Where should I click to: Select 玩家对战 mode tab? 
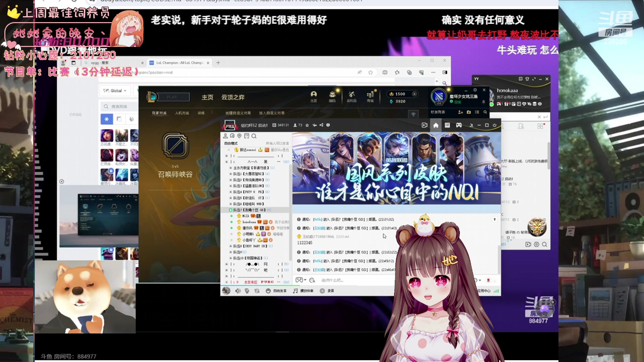pyautogui.click(x=159, y=113)
